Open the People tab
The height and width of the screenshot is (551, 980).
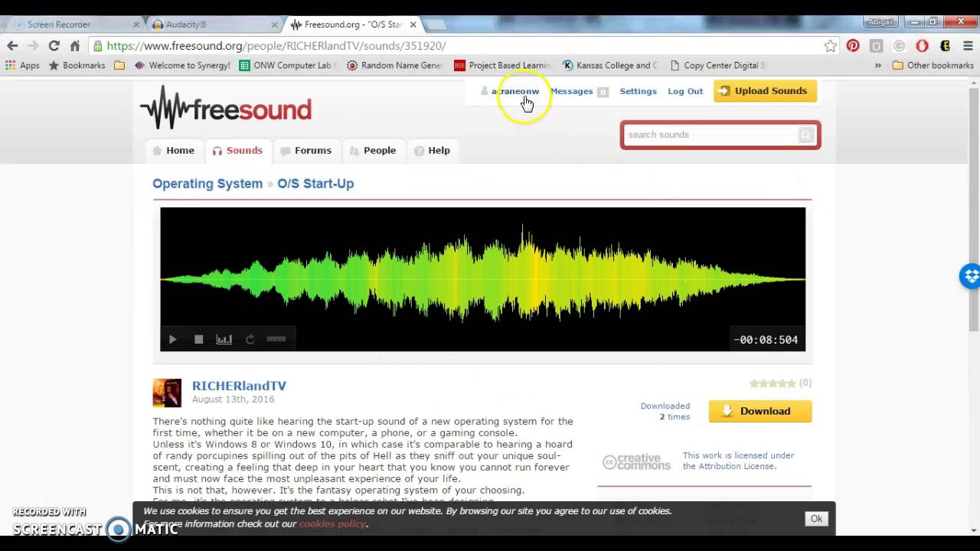click(x=373, y=151)
